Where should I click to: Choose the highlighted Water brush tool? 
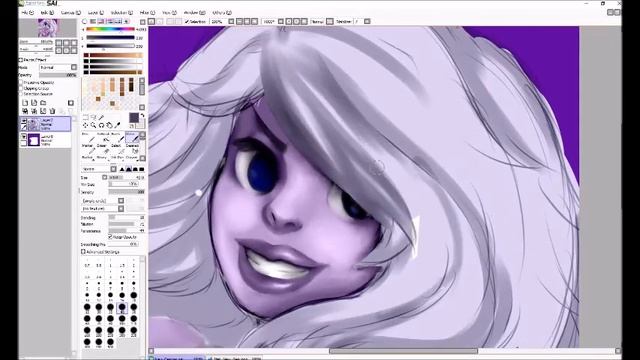(x=133, y=138)
